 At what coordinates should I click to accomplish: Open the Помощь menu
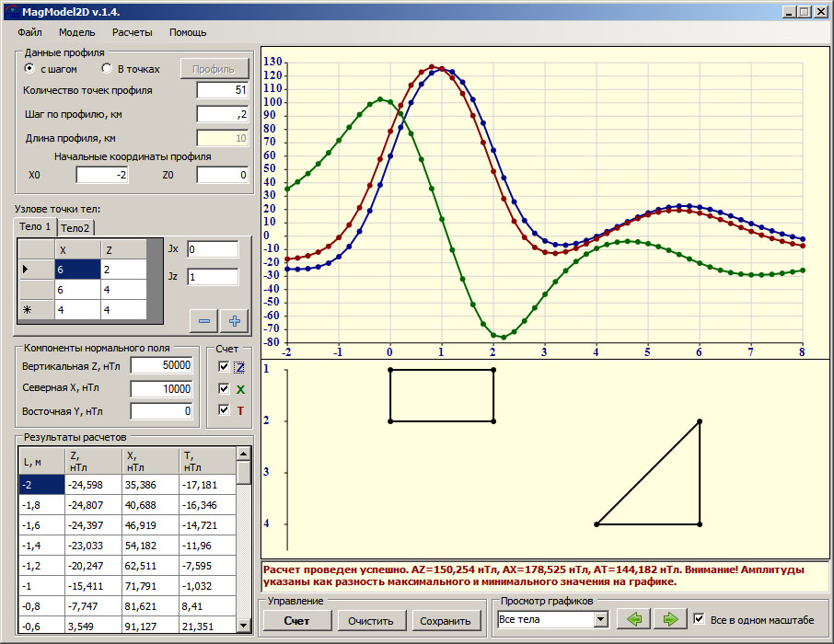click(188, 32)
